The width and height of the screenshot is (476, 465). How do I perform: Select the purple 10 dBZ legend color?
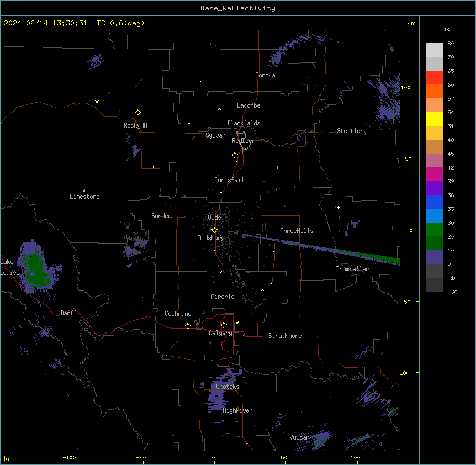click(434, 257)
